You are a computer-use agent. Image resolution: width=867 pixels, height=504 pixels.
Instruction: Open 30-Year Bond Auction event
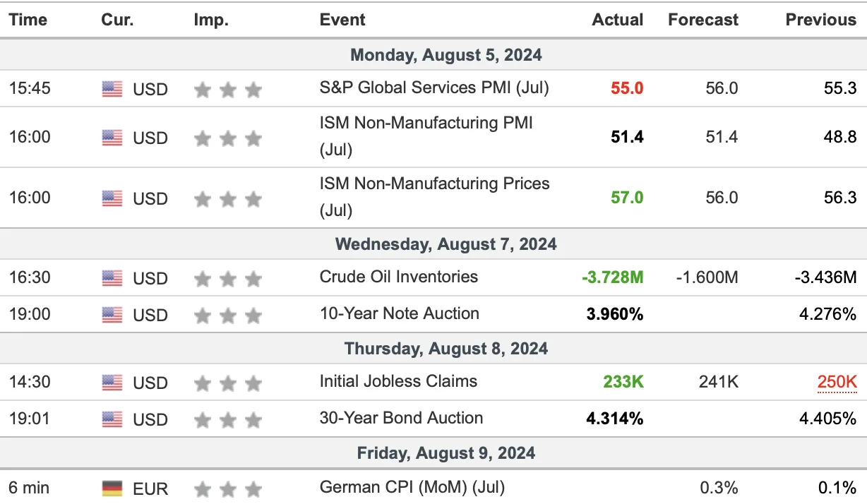click(x=401, y=418)
